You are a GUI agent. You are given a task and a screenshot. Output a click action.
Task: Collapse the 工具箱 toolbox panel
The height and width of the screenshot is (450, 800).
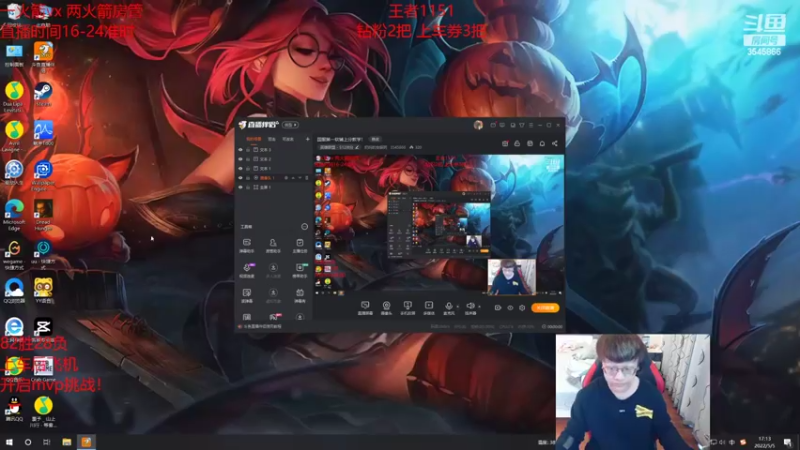[x=305, y=227]
